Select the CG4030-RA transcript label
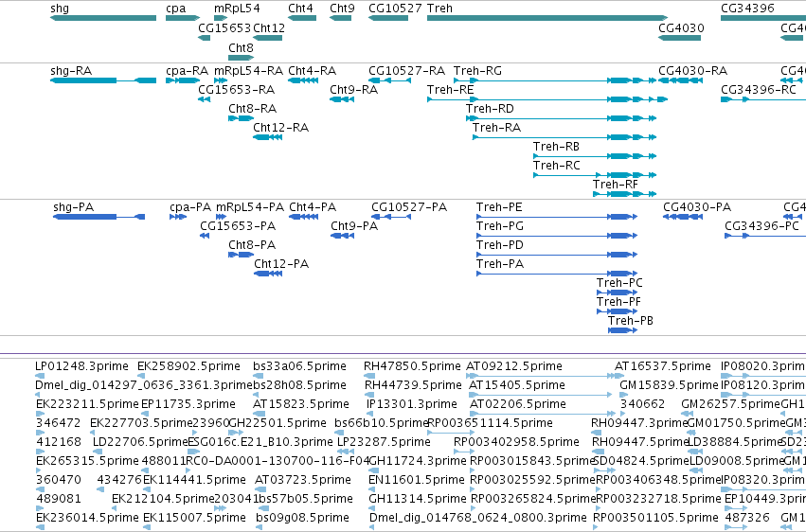This screenshot has width=806, height=532. tap(693, 71)
